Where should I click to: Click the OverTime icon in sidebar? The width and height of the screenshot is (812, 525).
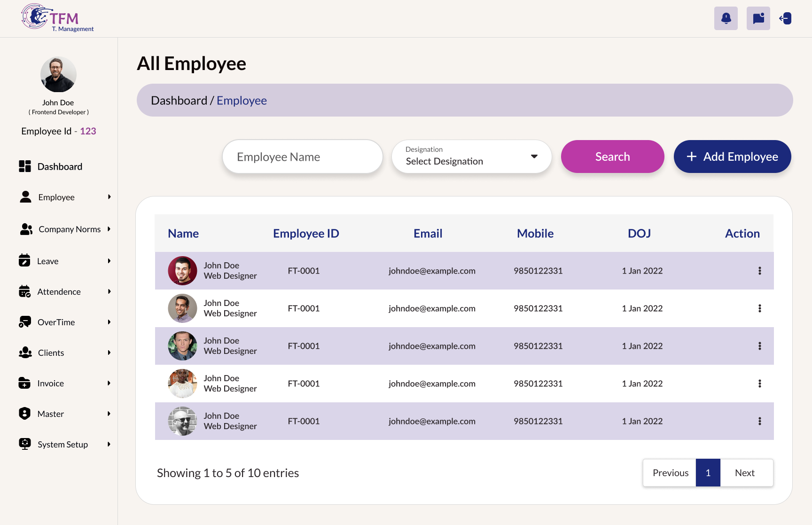pyautogui.click(x=25, y=322)
